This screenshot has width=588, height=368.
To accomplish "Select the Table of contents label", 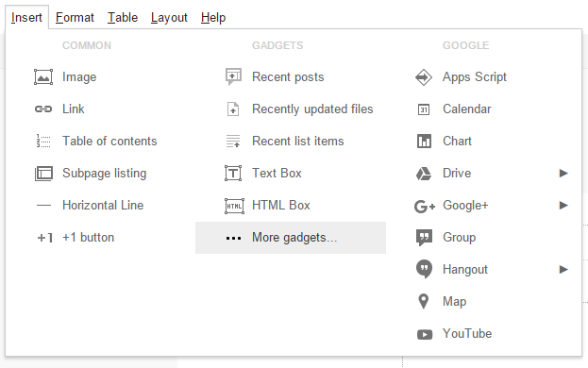I will coord(109,142).
